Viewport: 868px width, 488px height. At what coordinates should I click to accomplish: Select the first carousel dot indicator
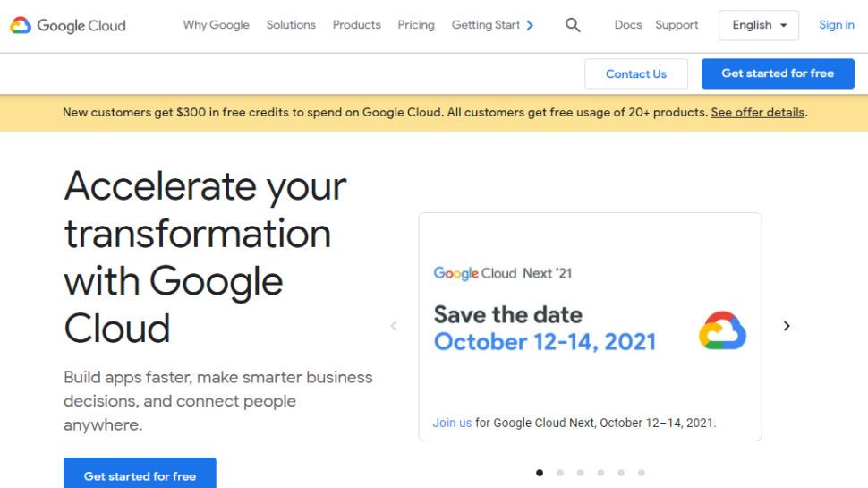click(540, 473)
